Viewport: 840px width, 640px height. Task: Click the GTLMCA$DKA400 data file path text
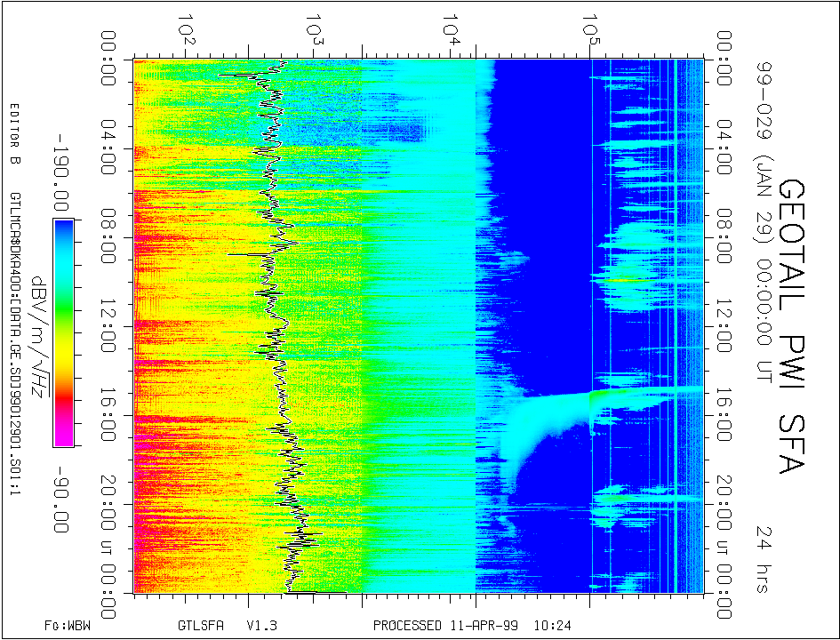14,343
